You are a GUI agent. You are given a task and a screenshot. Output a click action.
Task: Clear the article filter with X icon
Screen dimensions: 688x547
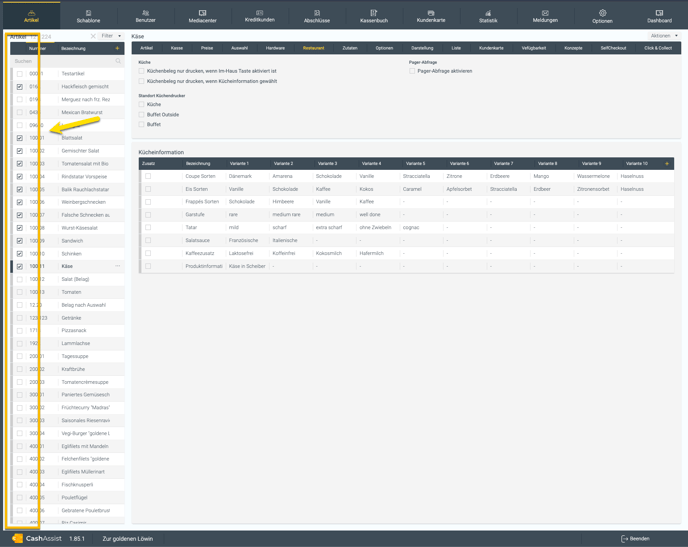pyautogui.click(x=93, y=36)
